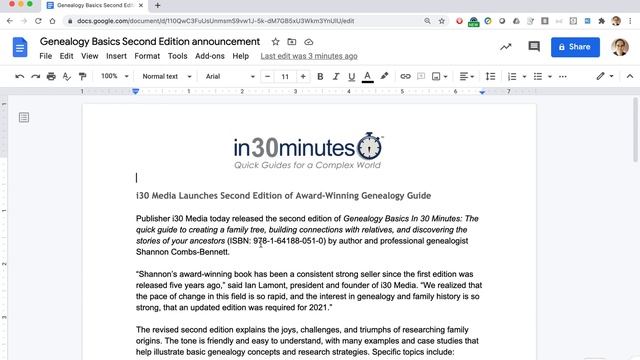
Task: Toggle italic formatting
Action: (x=336, y=76)
